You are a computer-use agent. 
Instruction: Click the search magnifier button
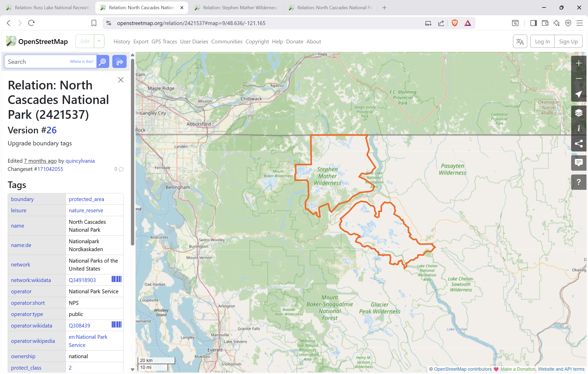[103, 62]
